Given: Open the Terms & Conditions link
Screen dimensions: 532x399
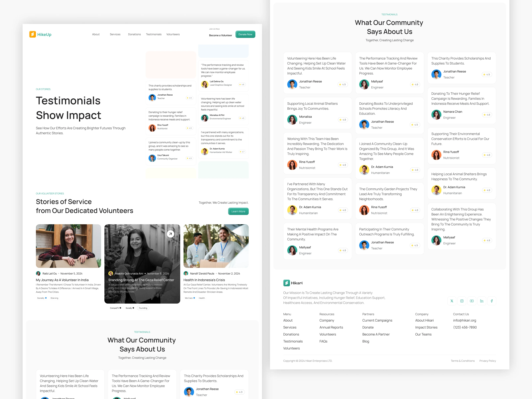Looking at the screenshot, I should pos(463,361).
